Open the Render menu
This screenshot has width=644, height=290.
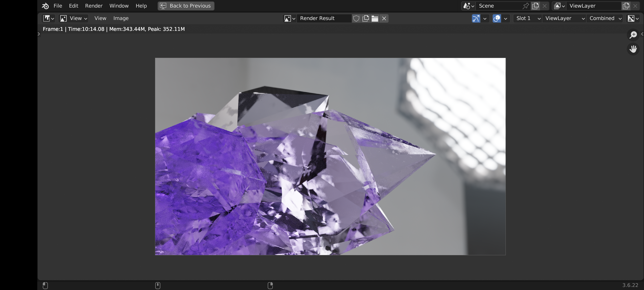pyautogui.click(x=94, y=6)
